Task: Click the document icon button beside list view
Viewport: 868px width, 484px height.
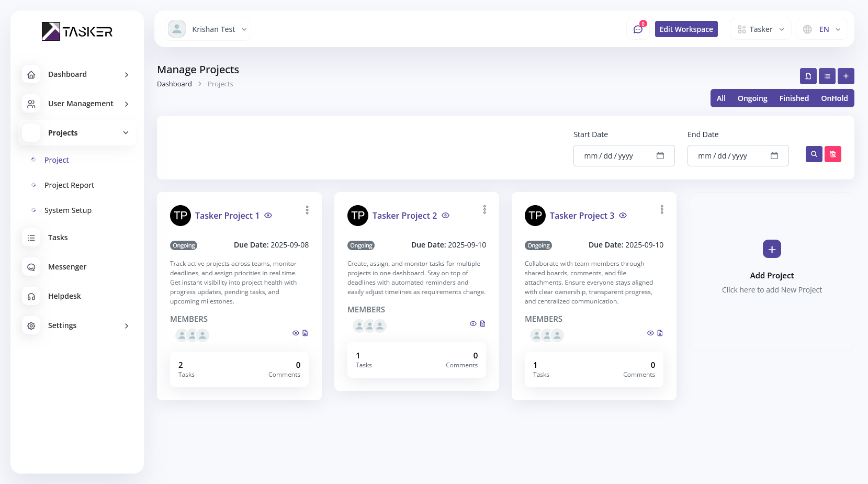Action: pyautogui.click(x=808, y=76)
